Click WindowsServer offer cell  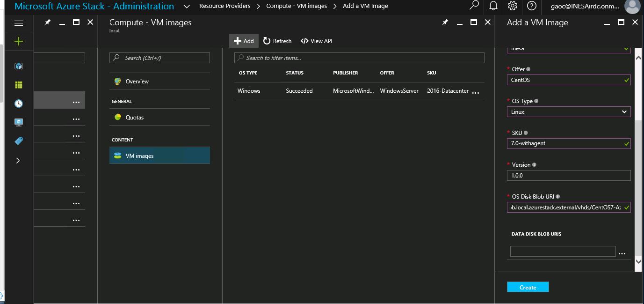coord(399,90)
